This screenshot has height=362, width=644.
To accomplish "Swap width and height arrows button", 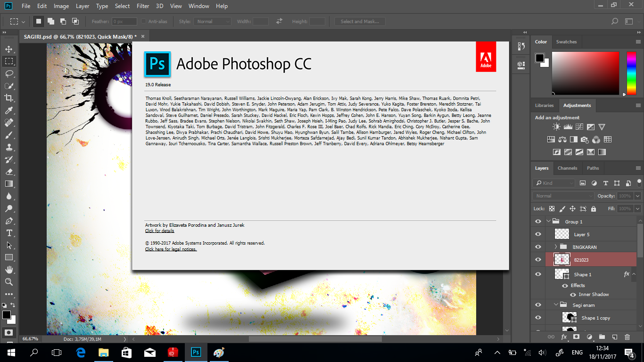I will coord(279,21).
